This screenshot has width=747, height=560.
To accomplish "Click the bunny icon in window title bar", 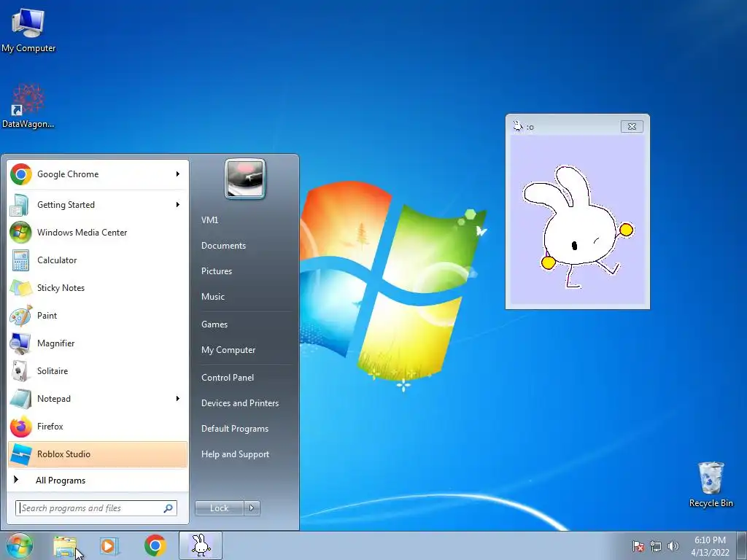I will (517, 126).
